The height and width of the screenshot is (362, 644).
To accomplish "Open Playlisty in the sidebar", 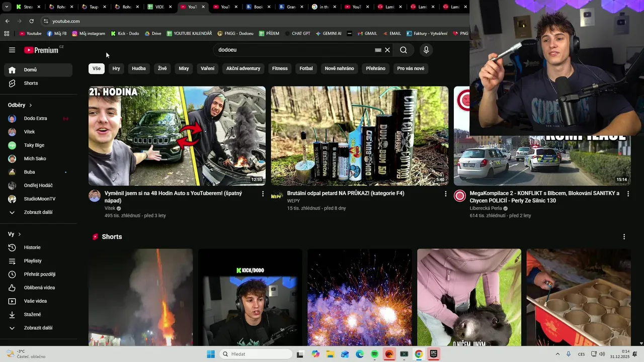I will tap(38, 261).
